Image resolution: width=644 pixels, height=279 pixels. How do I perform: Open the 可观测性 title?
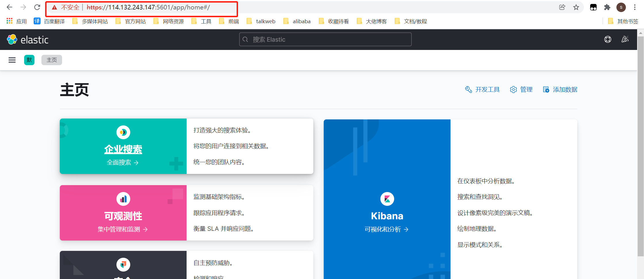click(x=123, y=216)
